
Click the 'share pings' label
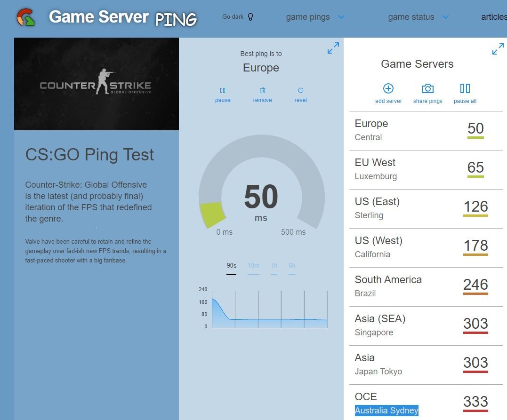428,101
